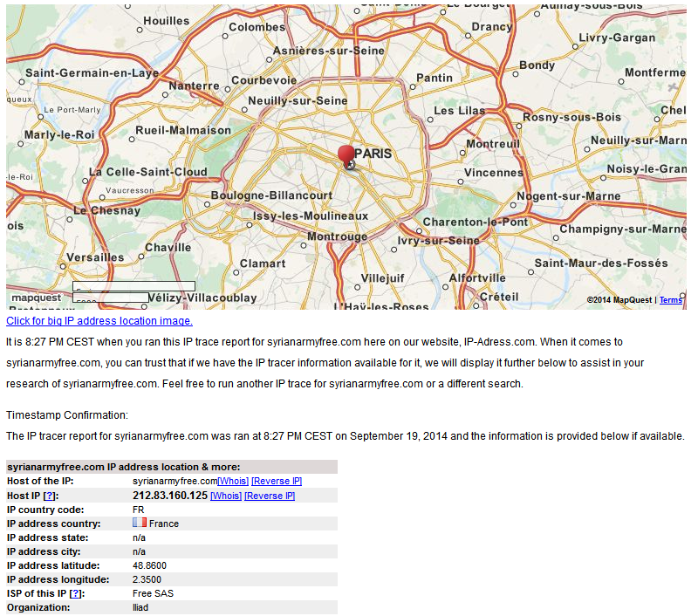
Task: Click the mapquest logo on the map
Action: (x=36, y=298)
